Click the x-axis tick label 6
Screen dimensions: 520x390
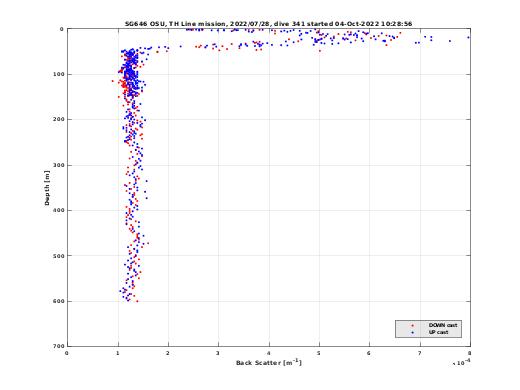click(x=369, y=353)
